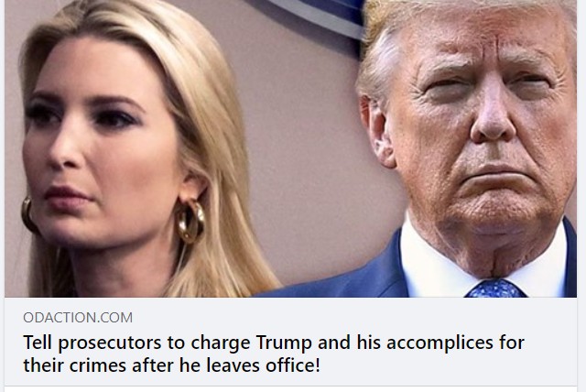This screenshot has width=586, height=392.
Task: Open the ODACTION.COM link preview image
Action: coord(291,148)
